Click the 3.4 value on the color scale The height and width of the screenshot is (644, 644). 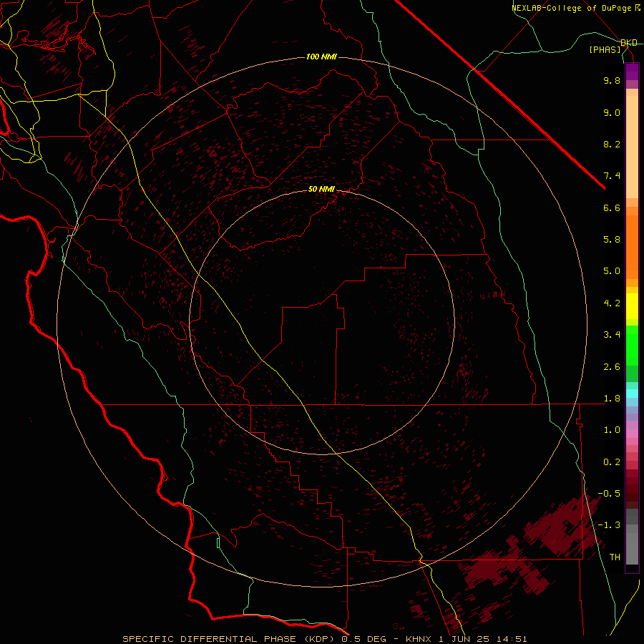pyautogui.click(x=612, y=335)
